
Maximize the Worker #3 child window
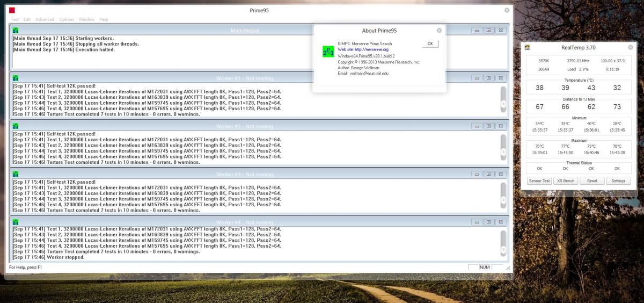(x=488, y=174)
